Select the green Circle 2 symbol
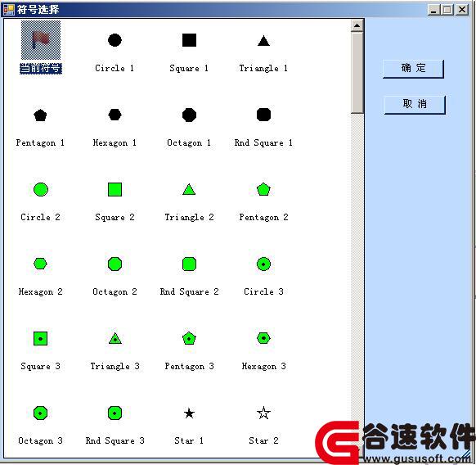This screenshot has height=465, width=476. coord(41,189)
